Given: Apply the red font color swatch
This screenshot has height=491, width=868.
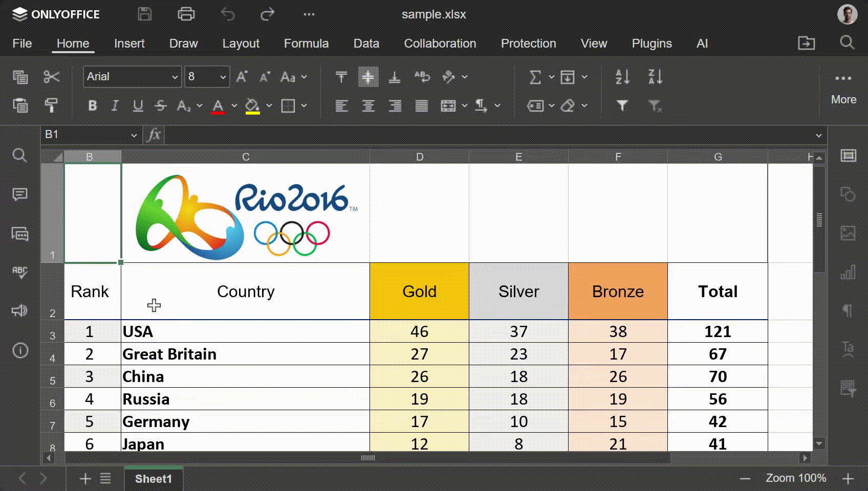Looking at the screenshot, I should click(218, 106).
